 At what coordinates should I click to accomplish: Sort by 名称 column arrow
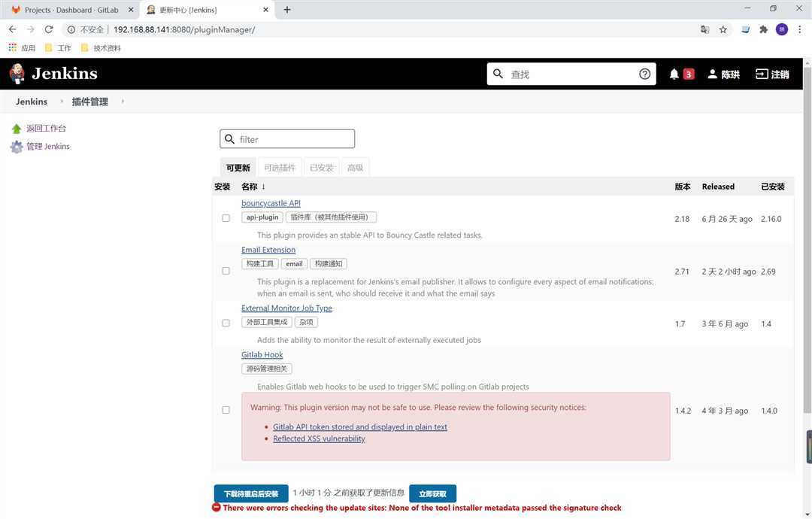click(x=263, y=187)
